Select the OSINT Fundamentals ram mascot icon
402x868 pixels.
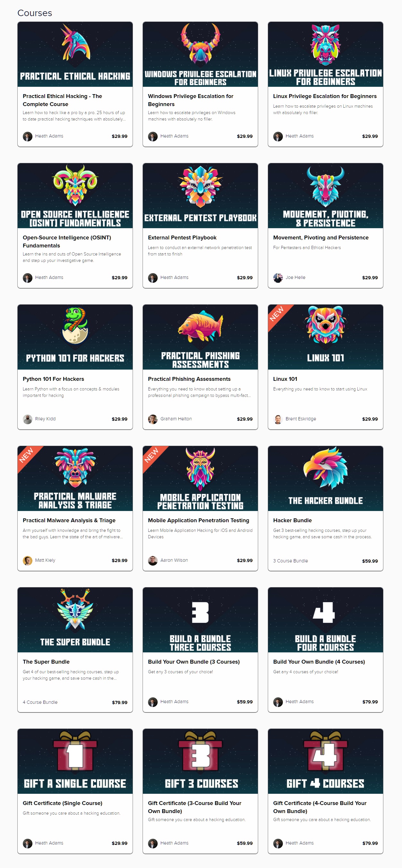75,185
